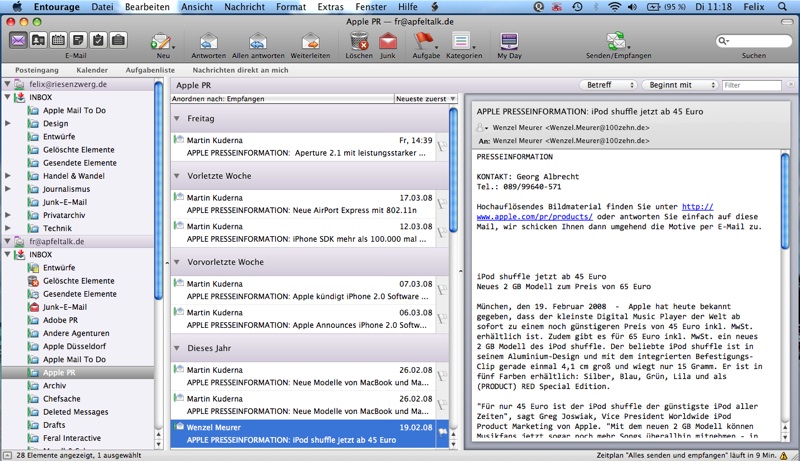Image resolution: width=800 pixels, height=461 pixels.
Task: Select the Feral Interactive folder
Action: click(71, 438)
